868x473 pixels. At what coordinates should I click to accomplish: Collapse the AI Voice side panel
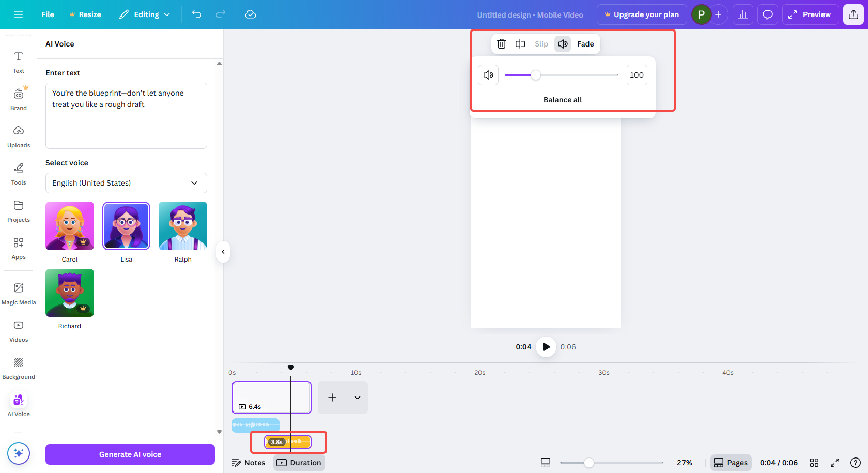[x=223, y=252]
